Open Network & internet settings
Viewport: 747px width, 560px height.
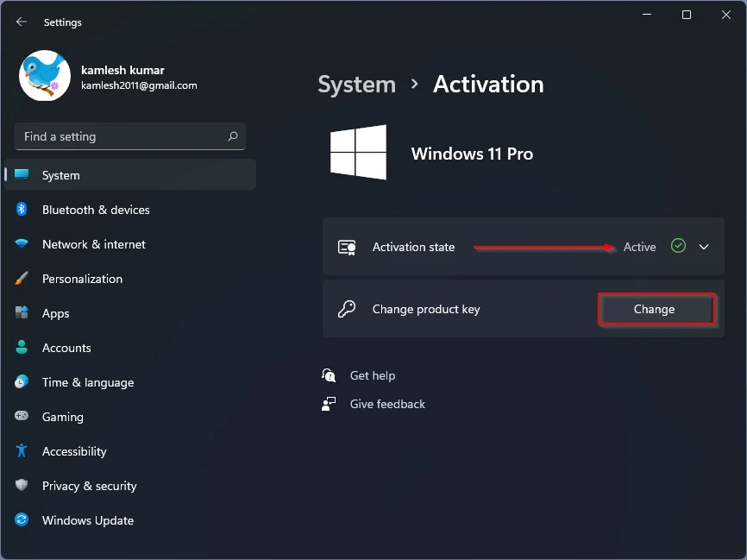point(130,244)
